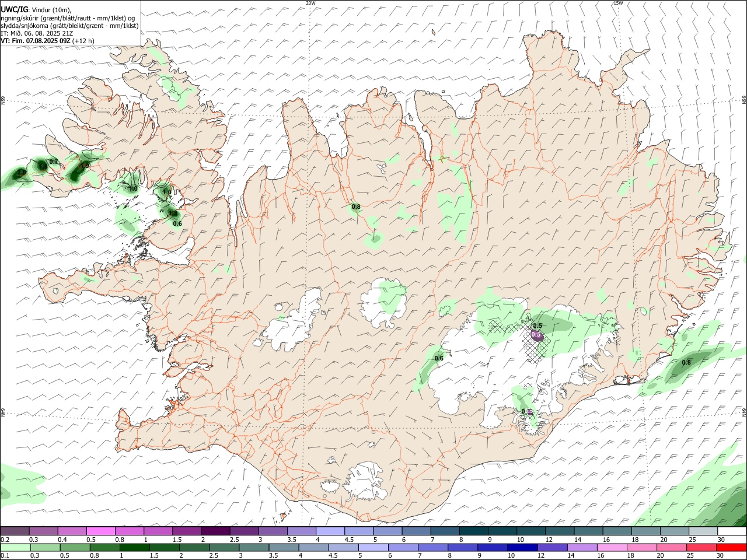Screen dimensions: 747x560
Task: Click the 1.8 precipitation value in the Westfjords
Action: click(x=43, y=167)
